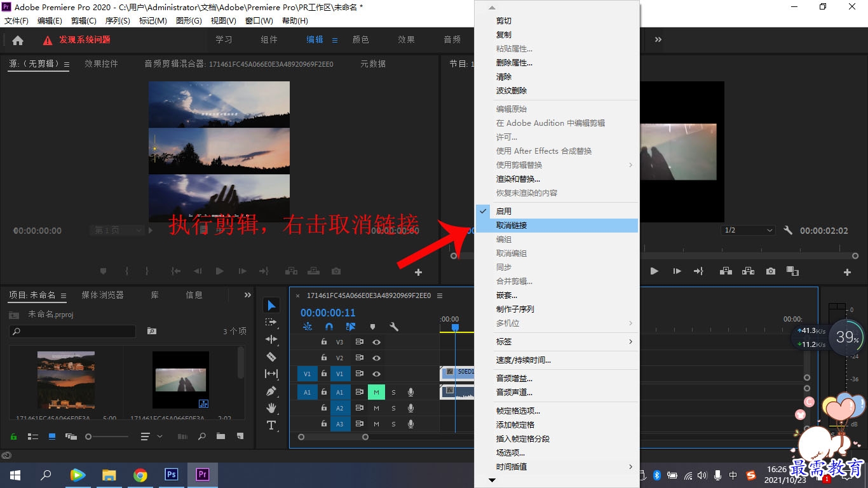Open the system problem warning icon

[48, 40]
